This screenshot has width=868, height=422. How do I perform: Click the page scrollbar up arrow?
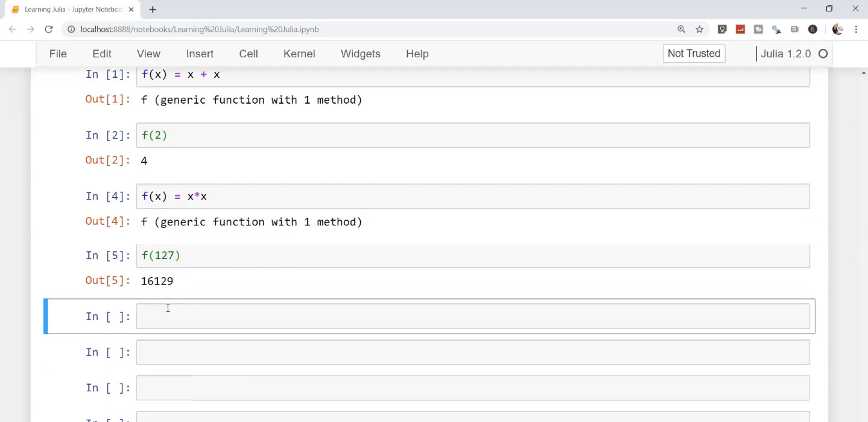pyautogui.click(x=863, y=73)
